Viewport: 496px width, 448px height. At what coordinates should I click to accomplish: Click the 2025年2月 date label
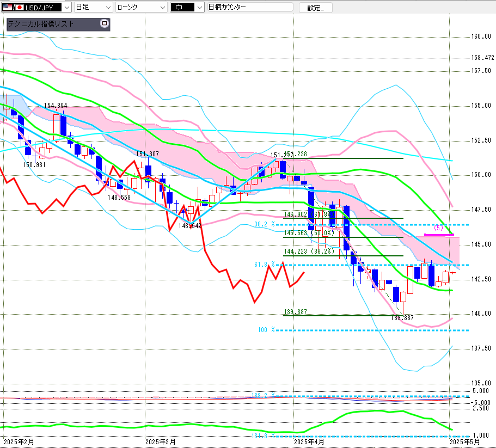click(19, 441)
